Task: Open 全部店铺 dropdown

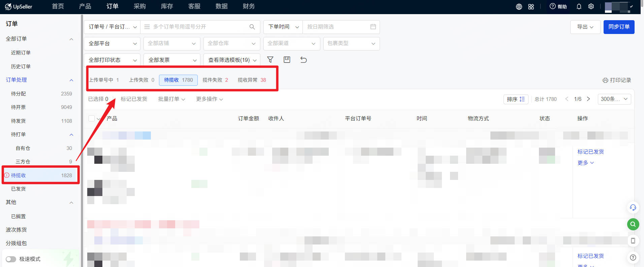Action: pos(172,43)
